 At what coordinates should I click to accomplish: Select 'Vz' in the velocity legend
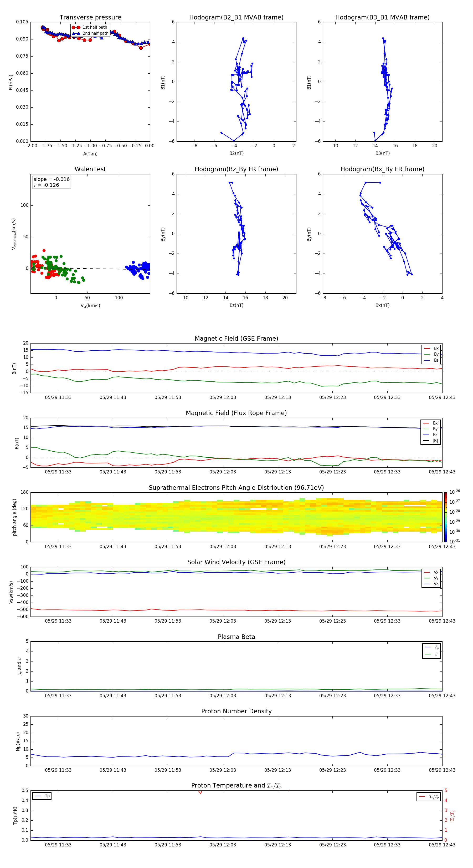(431, 584)
